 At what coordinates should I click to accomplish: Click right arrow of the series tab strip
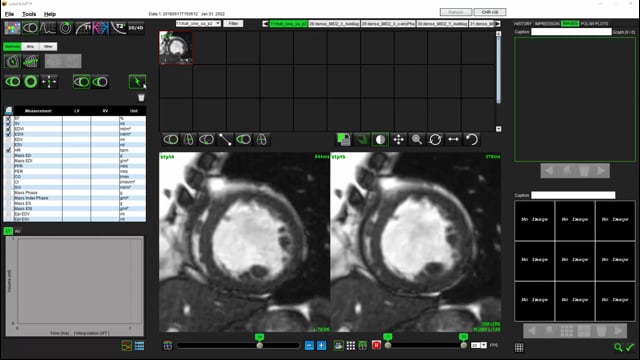coord(498,24)
